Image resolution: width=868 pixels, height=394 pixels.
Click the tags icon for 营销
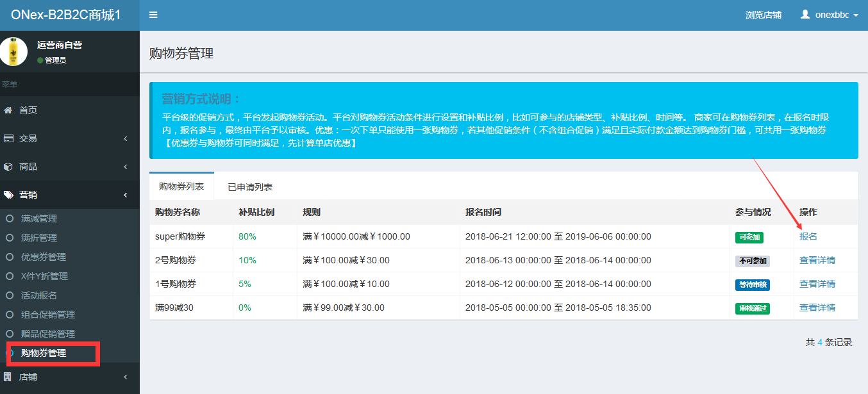pyautogui.click(x=8, y=195)
